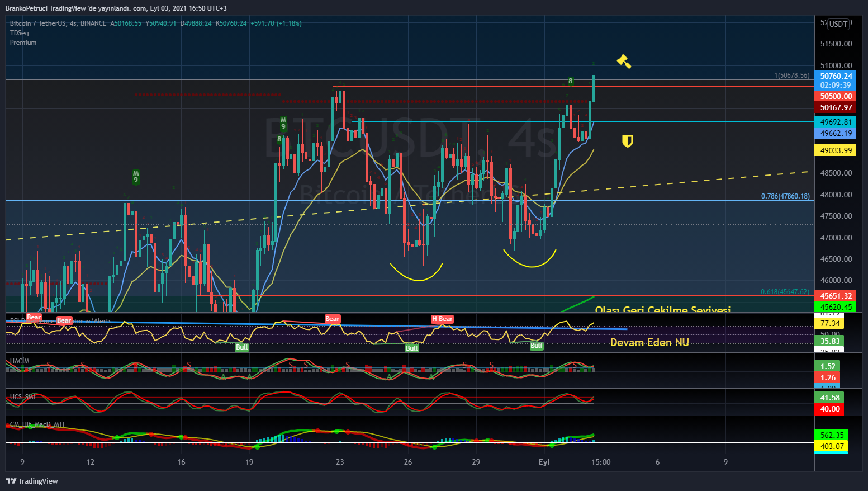
Task: Click the yellow 49033.99 price label
Action: click(x=836, y=150)
